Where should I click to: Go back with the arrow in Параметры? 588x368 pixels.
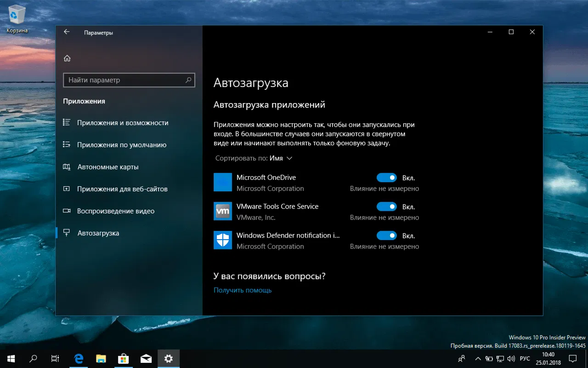(67, 32)
